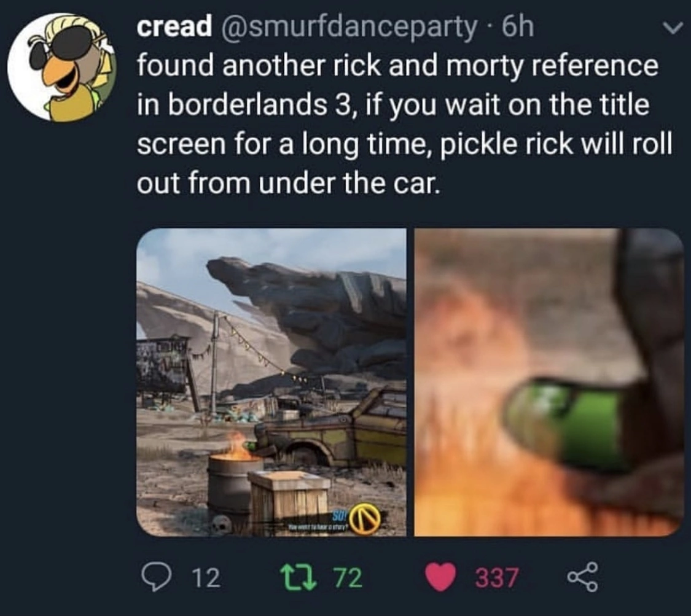This screenshot has height=616, width=691.
Task: Unlike the tweet via the red heart
Action: point(440,577)
